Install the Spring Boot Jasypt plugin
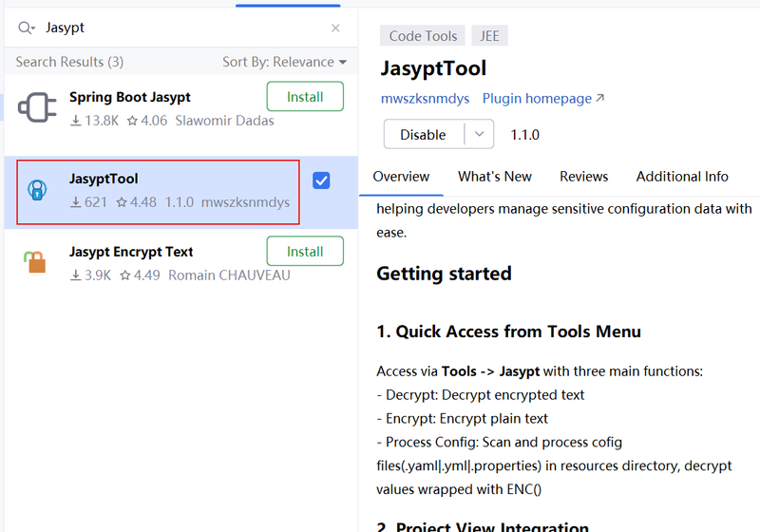Screen dimensions: 760x532 [x=305, y=96]
